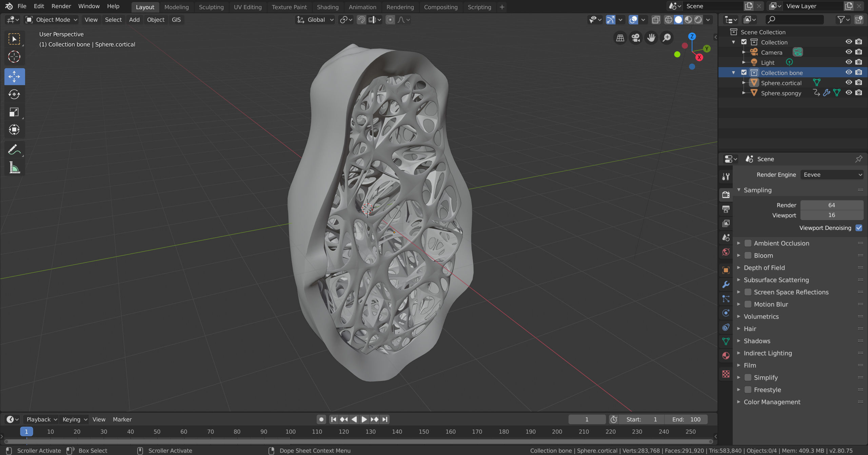Viewport: 868px width, 455px height.
Task: Switch to material preview shading
Action: coord(688,20)
